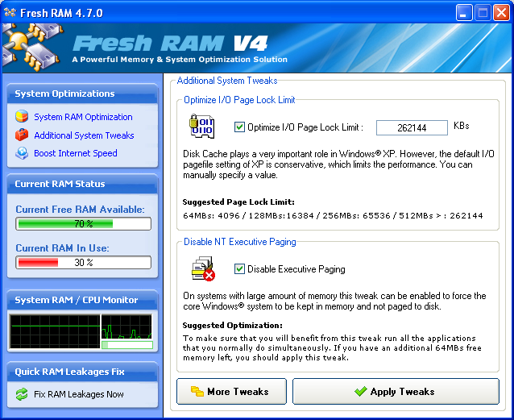514x420 pixels.
Task: Uncheck the Disable Executive Paging checkbox
Action: (239, 269)
